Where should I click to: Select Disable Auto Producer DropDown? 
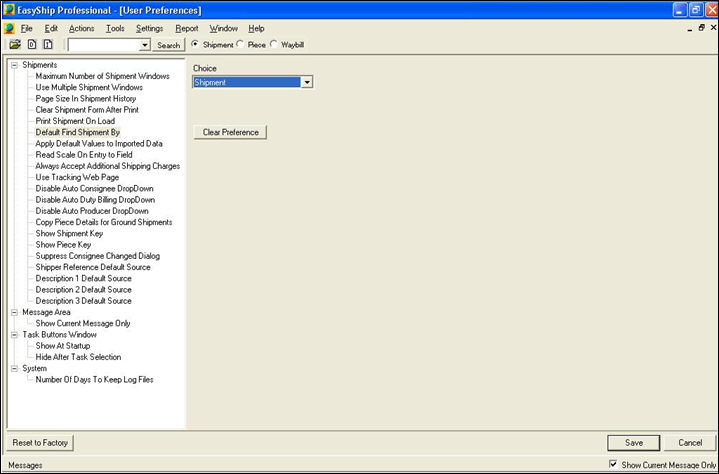coord(92,211)
